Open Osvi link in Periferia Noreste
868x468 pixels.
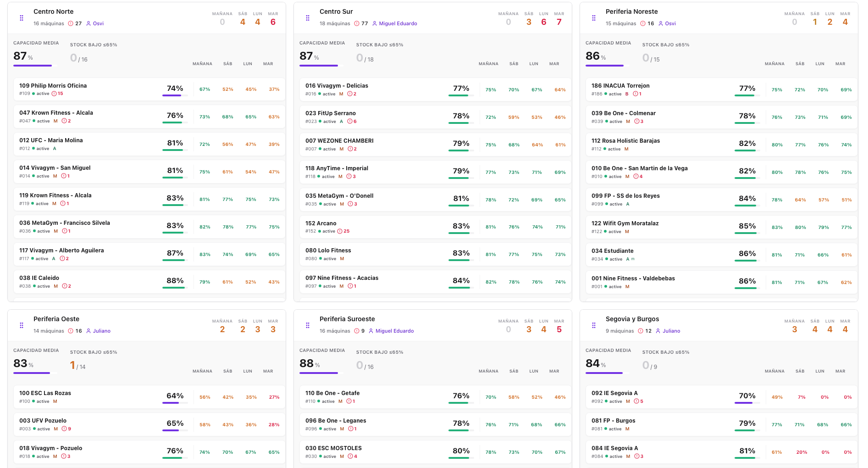tap(667, 23)
